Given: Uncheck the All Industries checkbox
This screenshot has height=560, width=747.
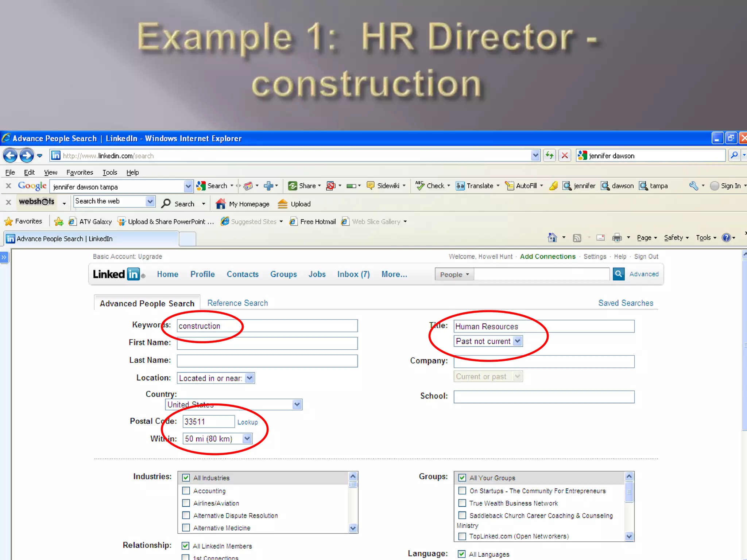Looking at the screenshot, I should point(186,478).
